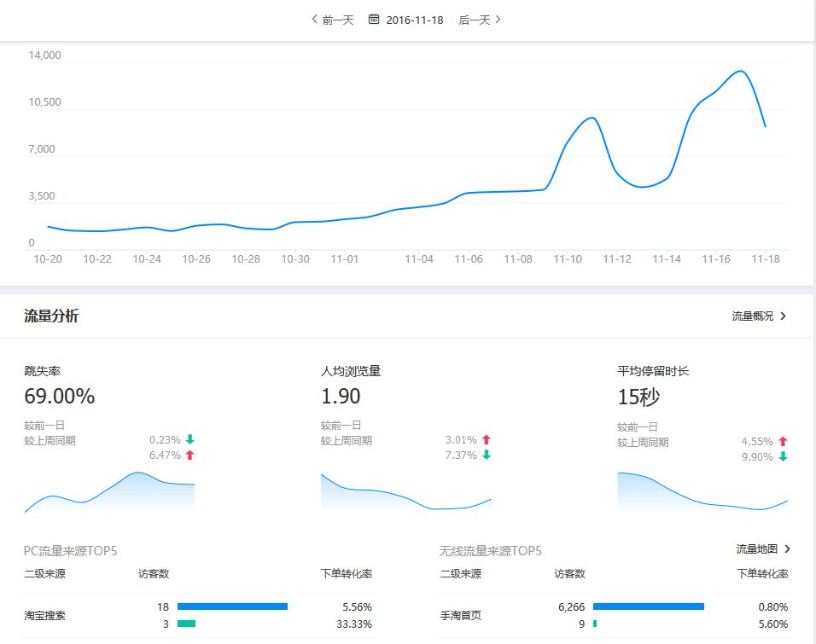Click blue visitor bar for 淘宝搜索

[x=232, y=606]
